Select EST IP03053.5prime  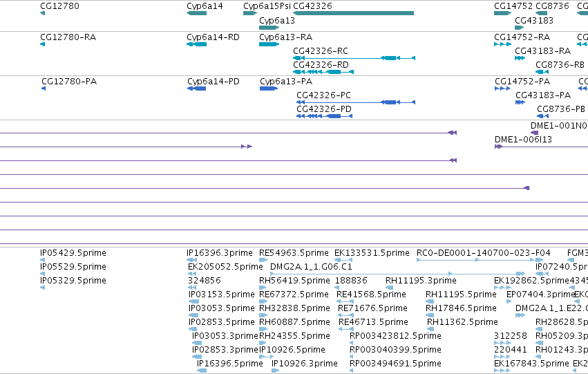pos(222,308)
